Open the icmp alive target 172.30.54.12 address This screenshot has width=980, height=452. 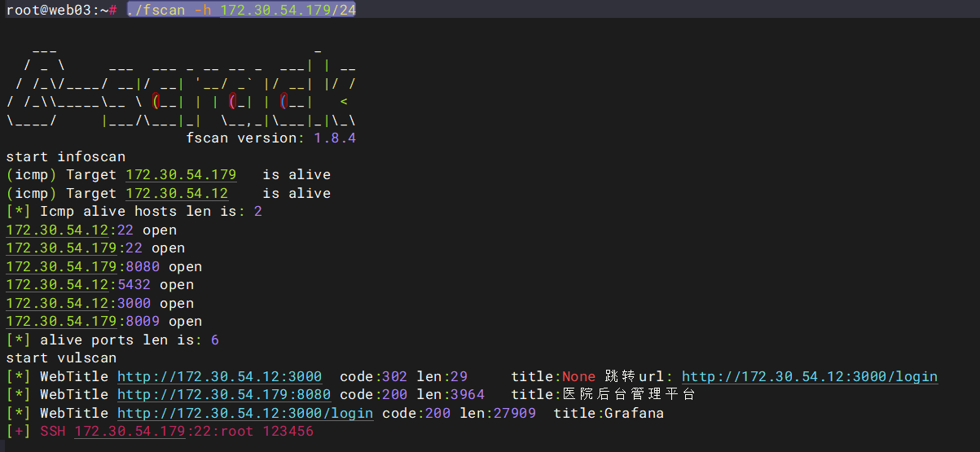click(176, 193)
